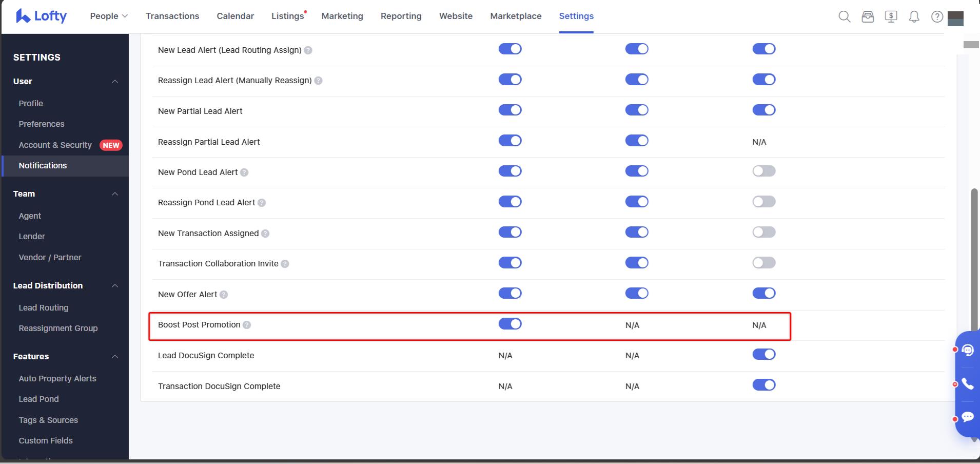Image resolution: width=980 pixels, height=464 pixels.
Task: Click the Lofty logo icon
Action: click(23, 16)
